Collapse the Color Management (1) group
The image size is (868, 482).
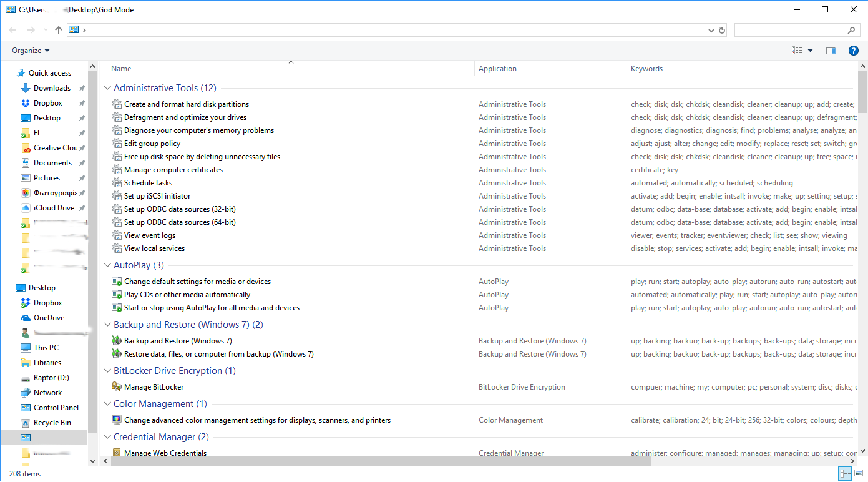(107, 404)
